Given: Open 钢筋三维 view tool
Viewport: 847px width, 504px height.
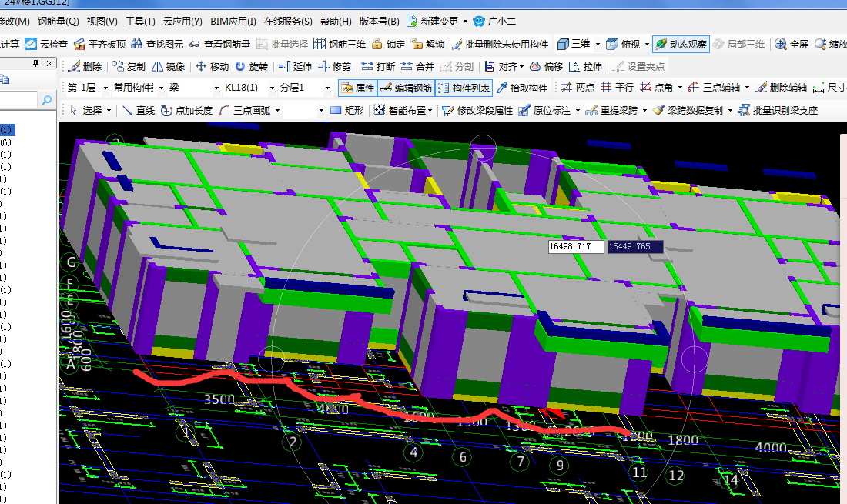Looking at the screenshot, I should pyautogui.click(x=340, y=44).
